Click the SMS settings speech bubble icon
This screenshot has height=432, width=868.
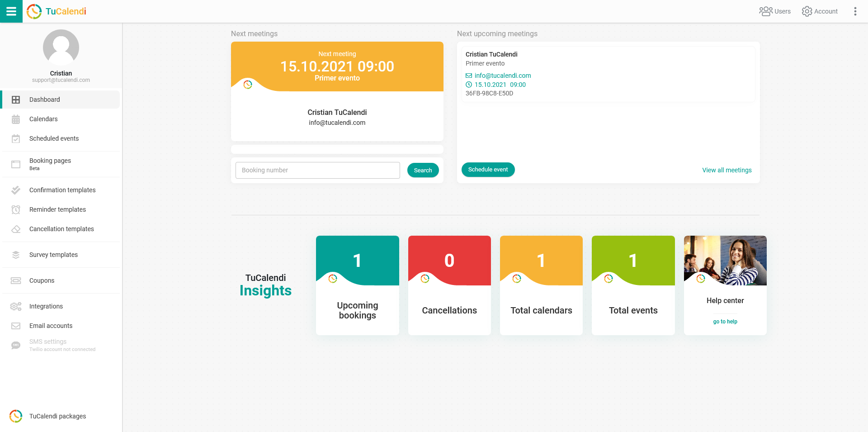16,345
